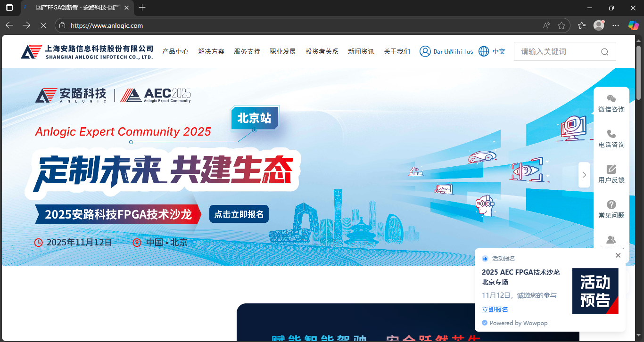Image resolution: width=644 pixels, height=342 pixels.
Task: Click the favorites star in address bar
Action: point(561,25)
